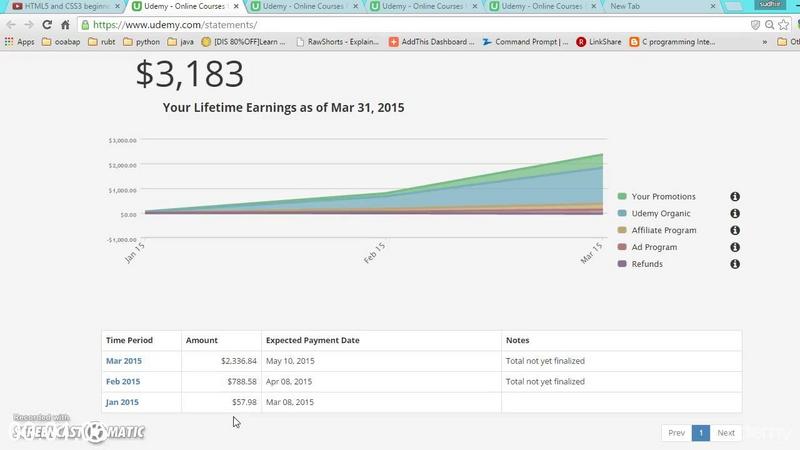The image size is (800, 450).
Task: Show info for Refunds
Action: (735, 264)
